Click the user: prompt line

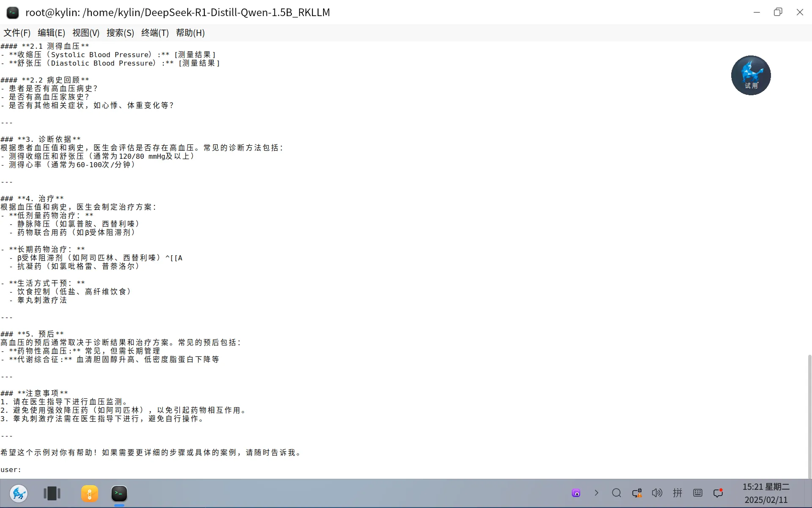pyautogui.click(x=11, y=469)
